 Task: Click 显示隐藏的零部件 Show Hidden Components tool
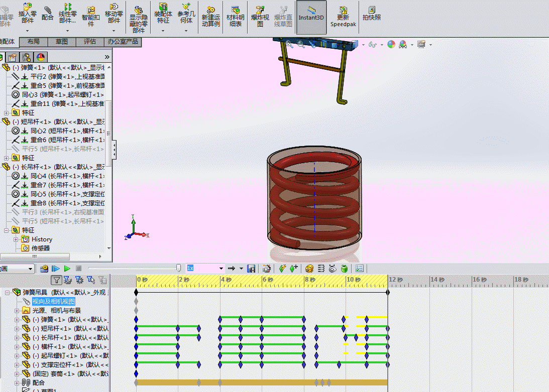tap(138, 18)
